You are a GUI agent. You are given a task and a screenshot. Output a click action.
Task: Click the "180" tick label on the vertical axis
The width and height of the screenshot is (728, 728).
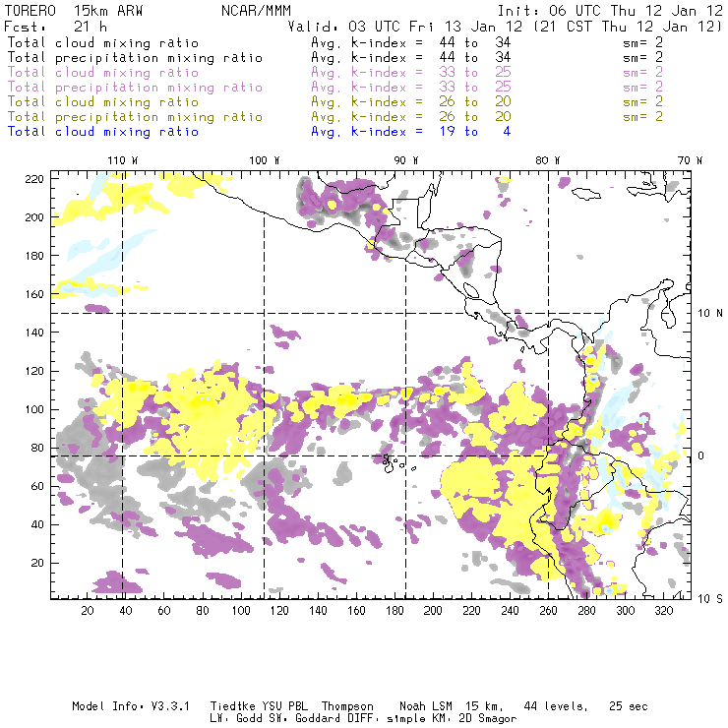click(34, 256)
